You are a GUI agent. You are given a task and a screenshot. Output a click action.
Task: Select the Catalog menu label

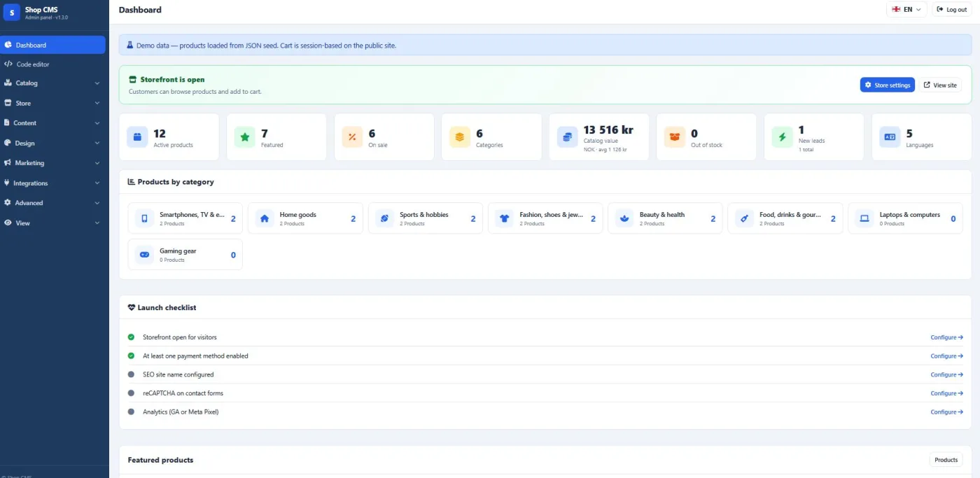point(27,83)
